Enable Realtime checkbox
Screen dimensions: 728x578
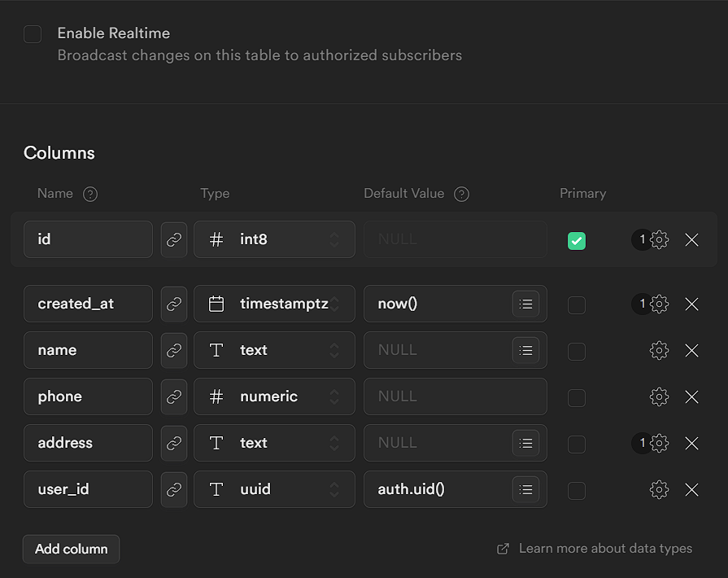[x=33, y=34]
